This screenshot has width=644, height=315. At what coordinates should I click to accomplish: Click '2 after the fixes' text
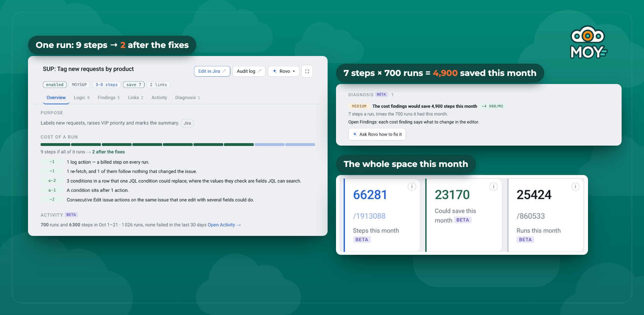108,152
